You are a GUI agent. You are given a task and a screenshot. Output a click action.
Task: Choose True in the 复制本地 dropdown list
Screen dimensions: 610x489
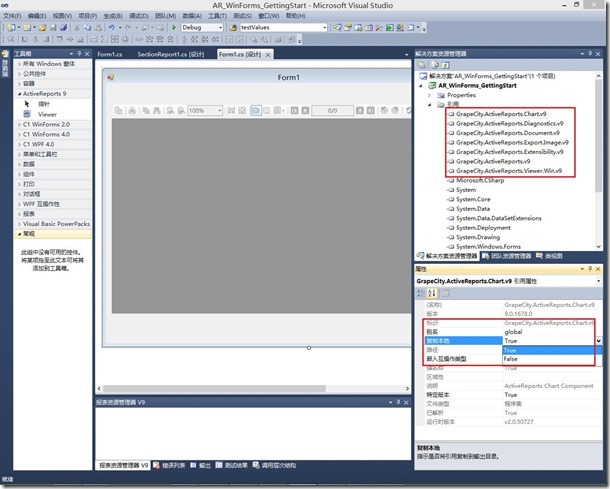click(x=552, y=350)
